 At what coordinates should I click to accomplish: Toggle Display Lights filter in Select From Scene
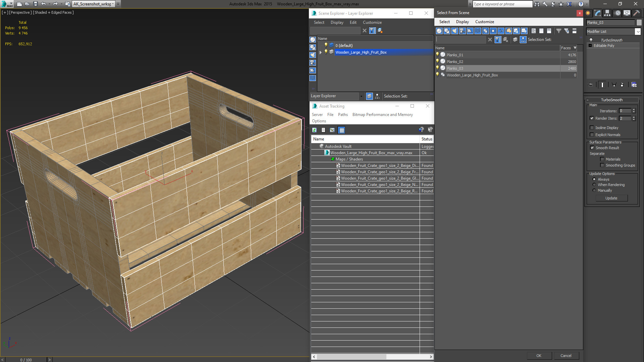tap(454, 31)
